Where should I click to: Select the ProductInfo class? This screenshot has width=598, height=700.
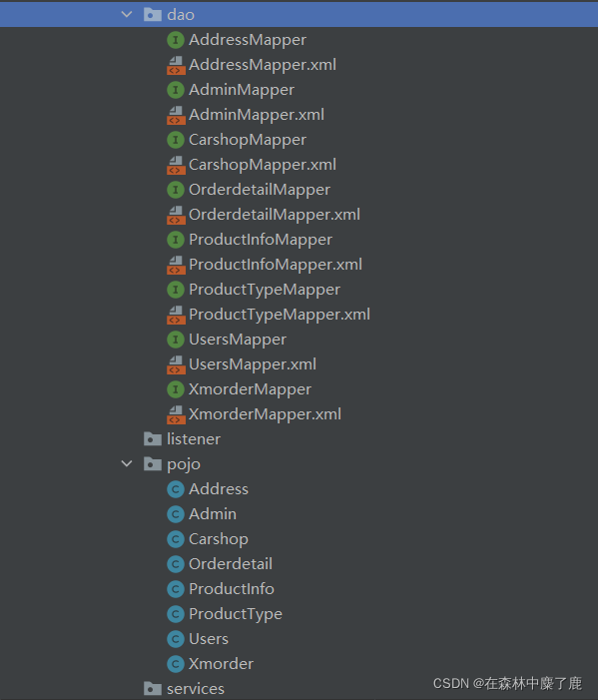(x=232, y=589)
